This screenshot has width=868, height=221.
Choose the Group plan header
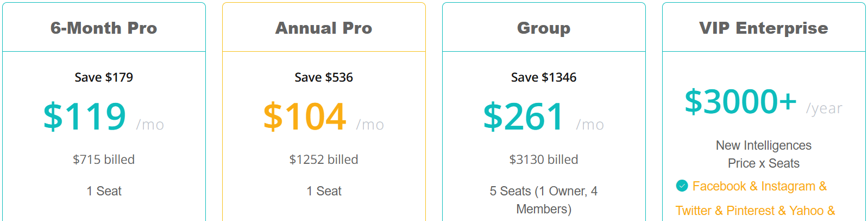click(x=544, y=28)
